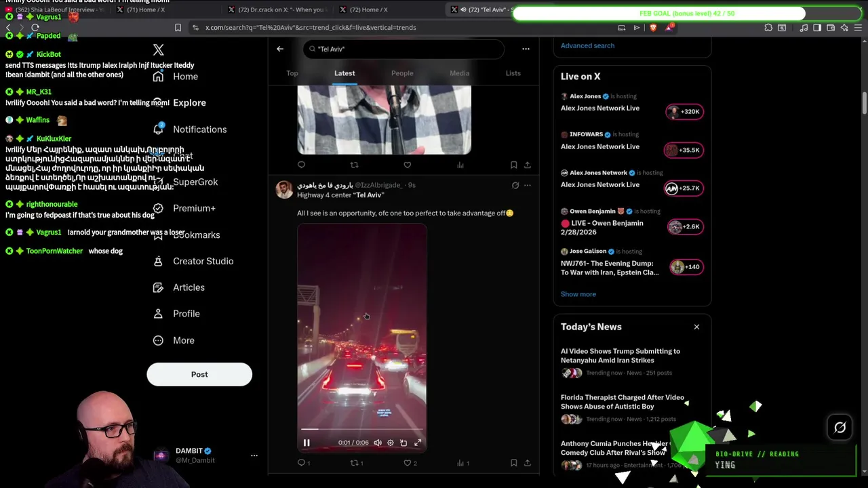Click the X logo in the sidebar

tap(158, 50)
